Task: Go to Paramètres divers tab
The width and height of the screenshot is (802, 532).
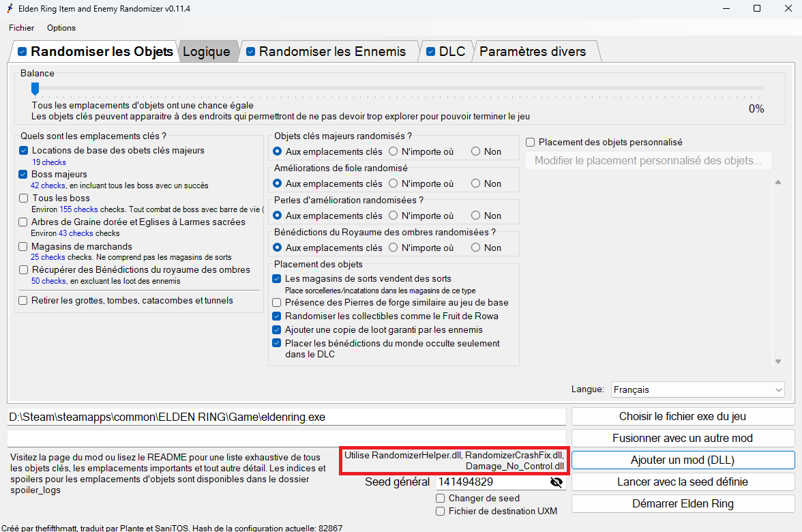Action: pyautogui.click(x=533, y=52)
